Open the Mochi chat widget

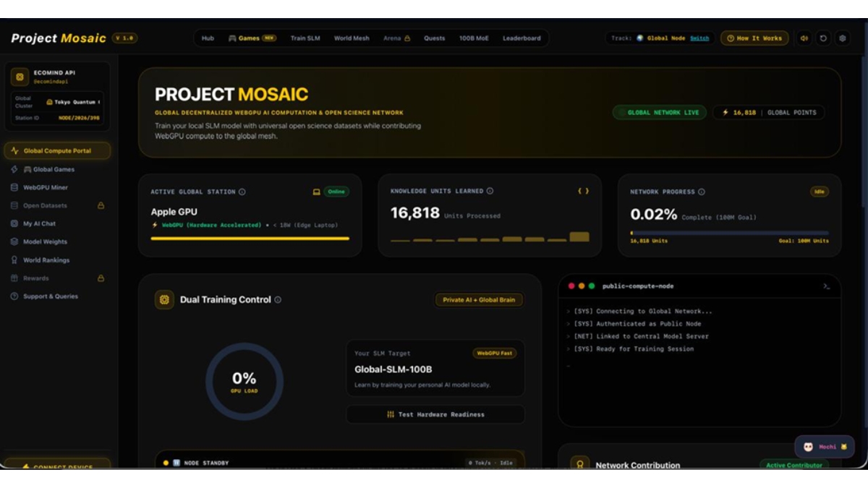(824, 447)
